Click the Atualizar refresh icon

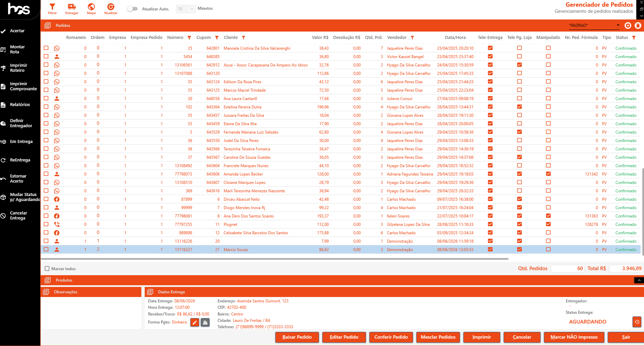pyautogui.click(x=111, y=9)
